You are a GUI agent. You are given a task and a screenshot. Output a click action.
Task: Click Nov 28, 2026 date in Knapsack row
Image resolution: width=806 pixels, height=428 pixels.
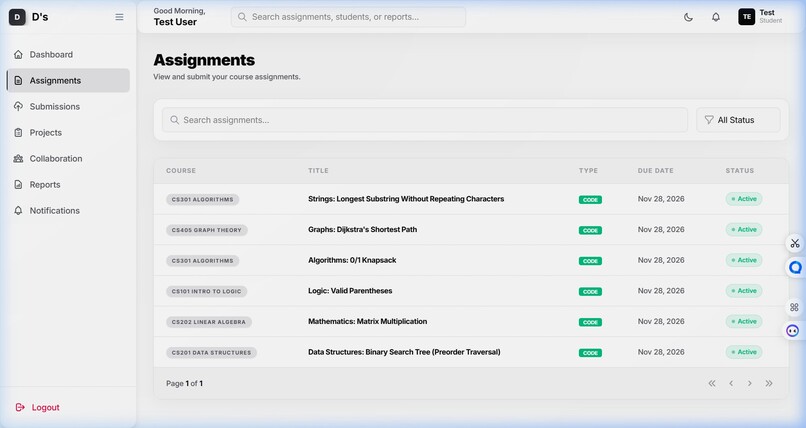pos(661,260)
